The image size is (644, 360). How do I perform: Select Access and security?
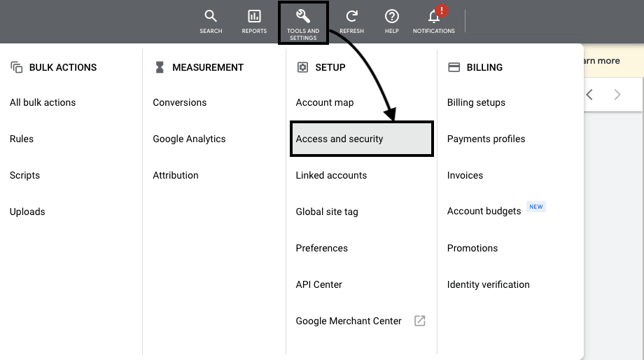click(362, 139)
